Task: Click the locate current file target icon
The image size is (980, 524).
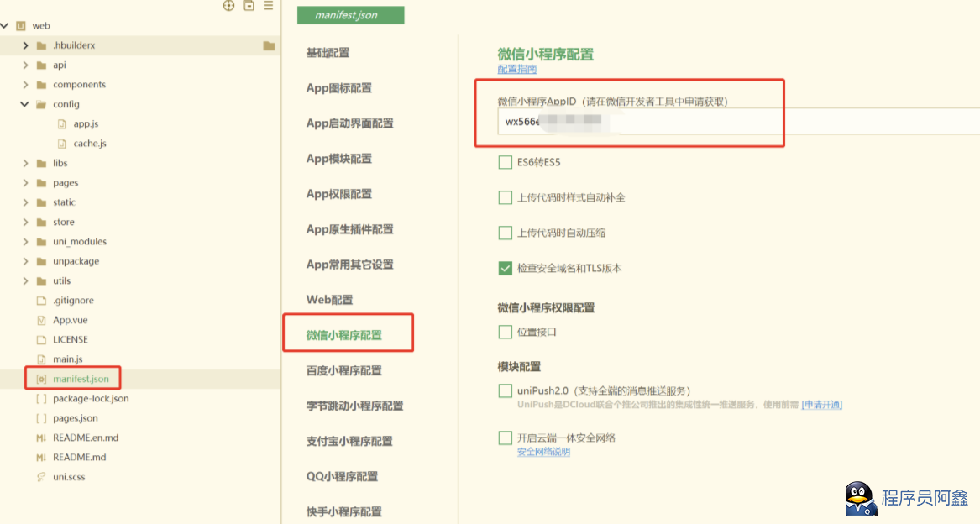Action: [x=228, y=6]
